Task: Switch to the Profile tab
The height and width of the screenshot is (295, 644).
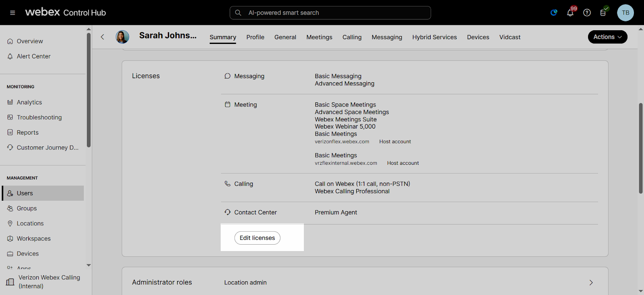Action: coord(255,37)
